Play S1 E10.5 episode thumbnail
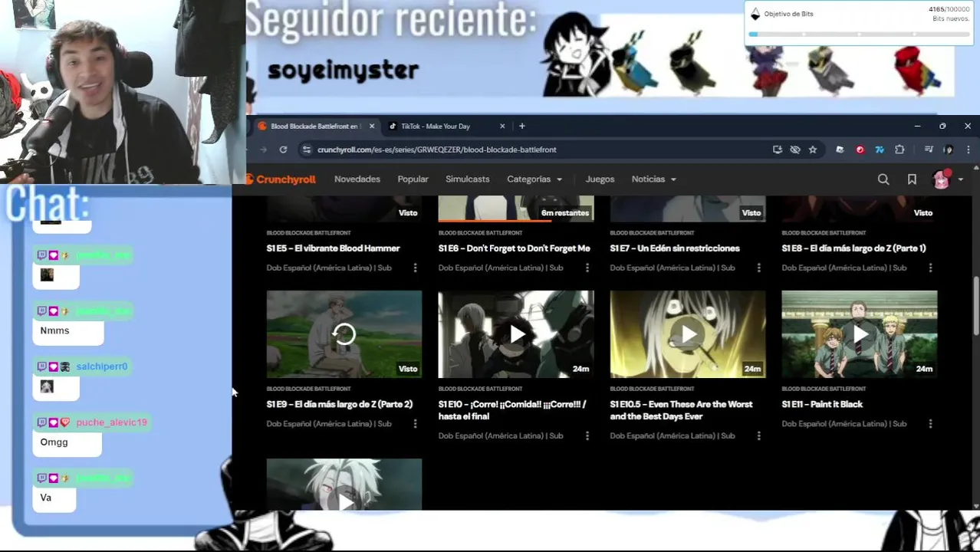This screenshot has width=980, height=552. tap(688, 334)
